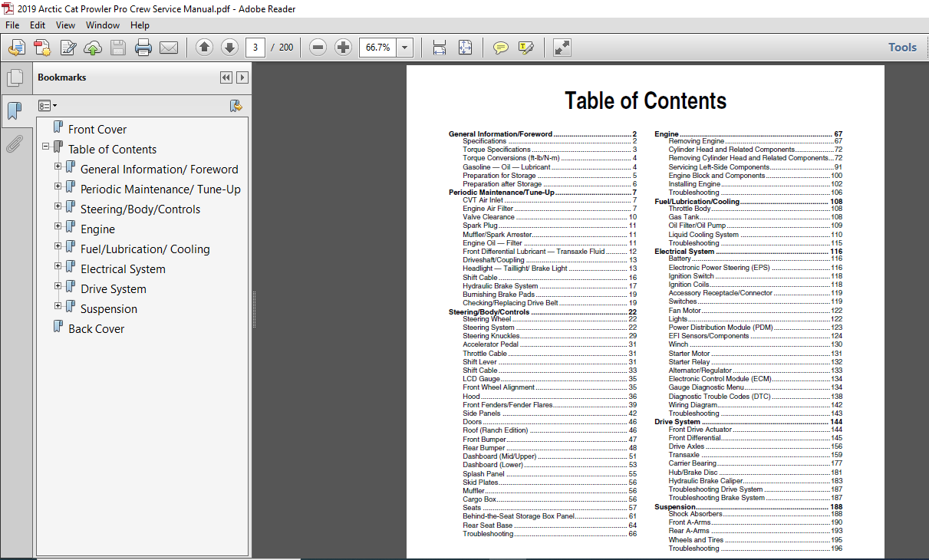Jump to the Front Cover bookmark
This screenshot has width=929, height=560.
97,130
